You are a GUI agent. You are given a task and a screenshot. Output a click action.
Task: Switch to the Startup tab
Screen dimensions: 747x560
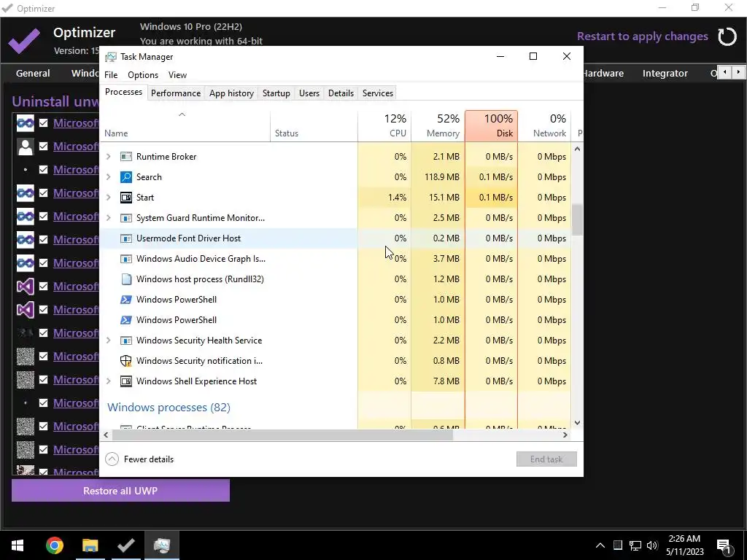tap(276, 93)
